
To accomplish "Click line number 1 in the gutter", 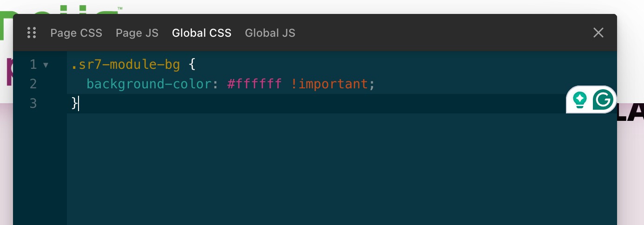I will pyautogui.click(x=33, y=65).
